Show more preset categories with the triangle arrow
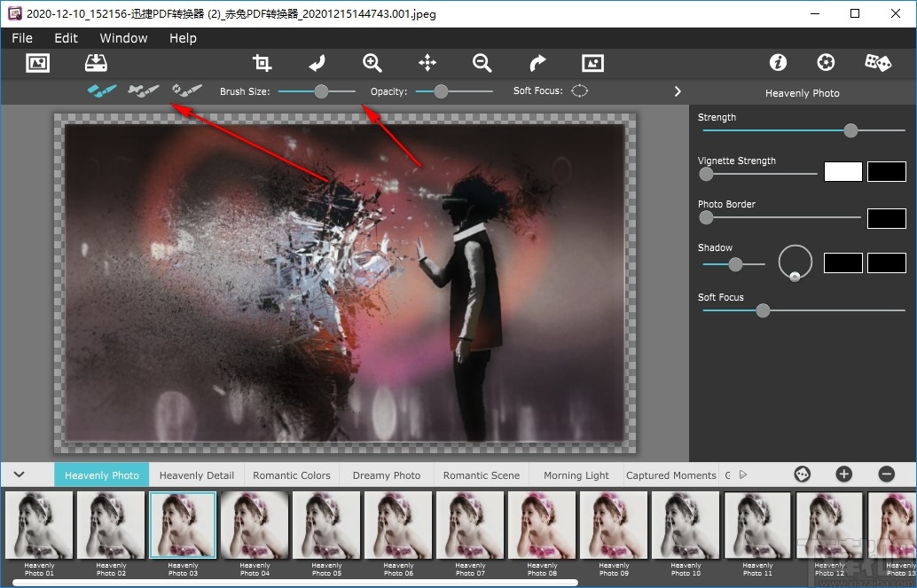The image size is (917, 588). click(743, 474)
